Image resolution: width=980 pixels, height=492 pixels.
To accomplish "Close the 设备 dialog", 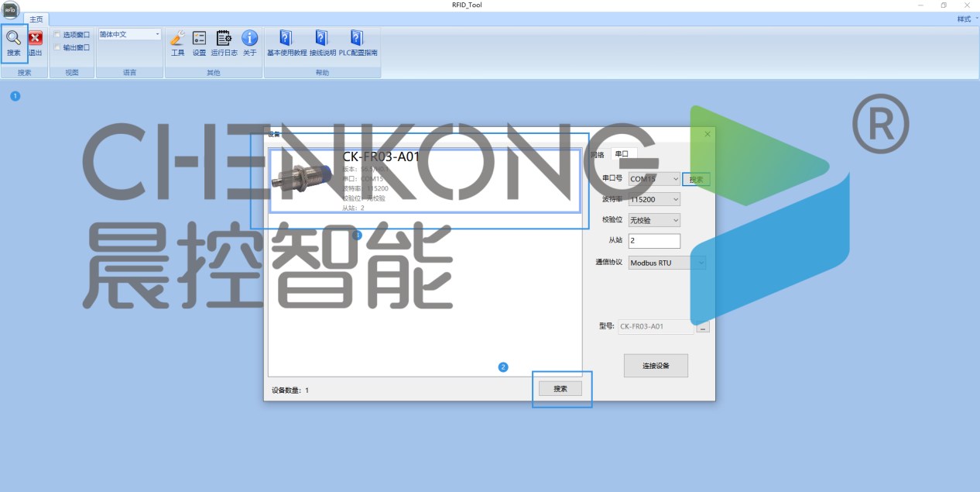I will click(x=708, y=134).
